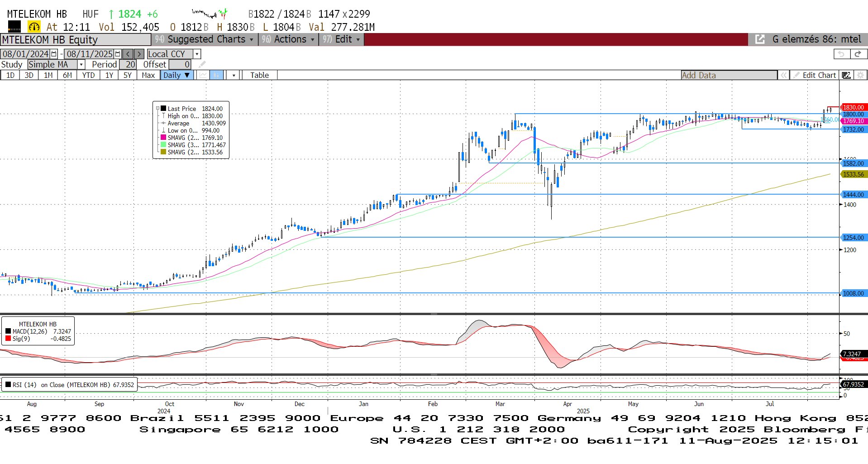Screen dimensions: 868x464
Task: Click the Period input field
Action: [x=128, y=64]
